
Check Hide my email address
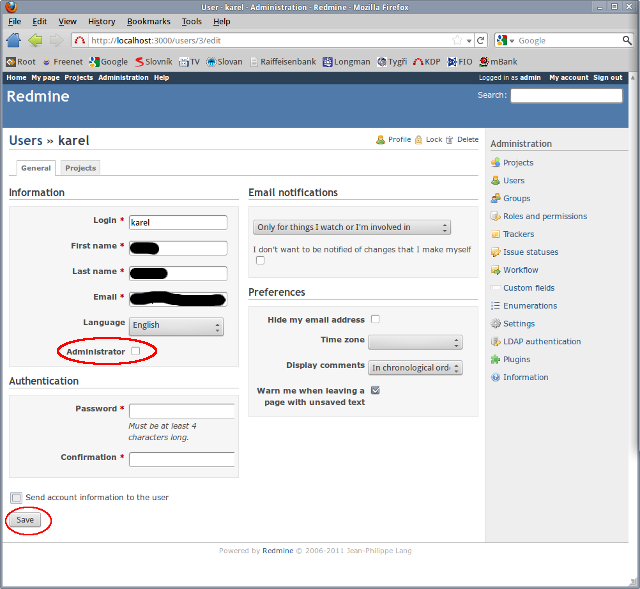[x=375, y=319]
